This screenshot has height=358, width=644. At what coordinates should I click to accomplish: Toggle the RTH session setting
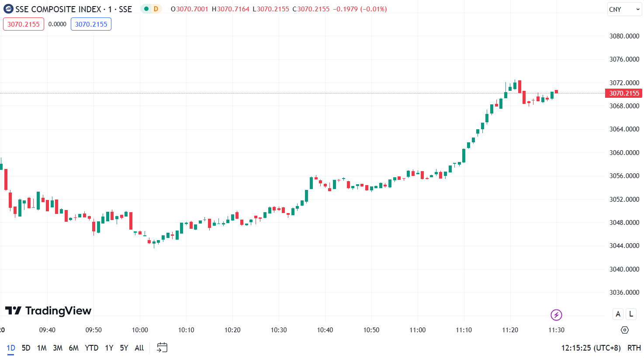634,348
